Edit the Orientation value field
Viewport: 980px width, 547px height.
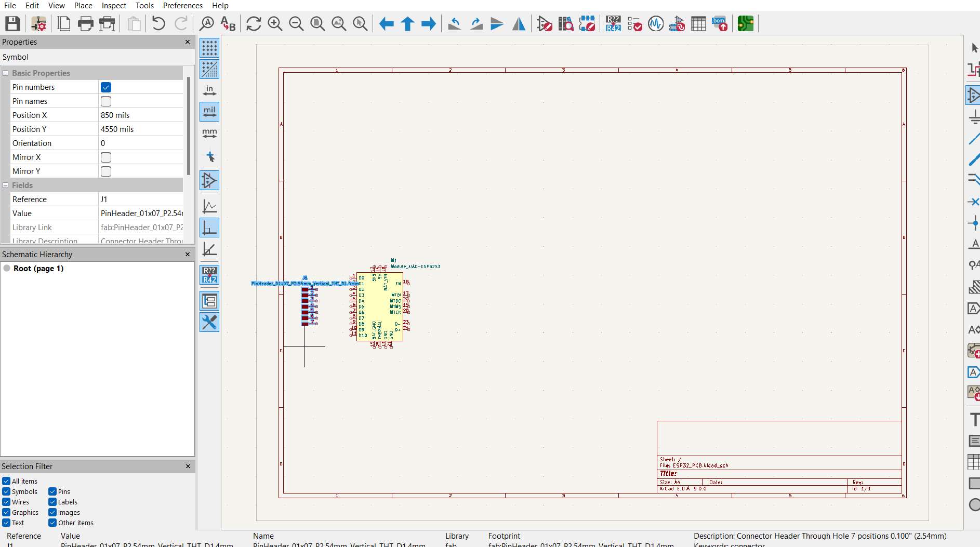click(141, 143)
